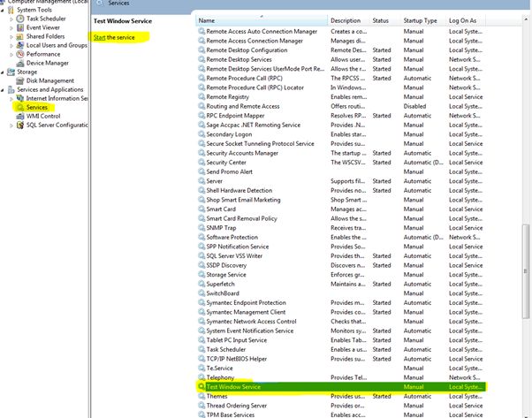Expand the Shared Folders tree node
Viewport: 532px width, 418px height.
point(11,36)
